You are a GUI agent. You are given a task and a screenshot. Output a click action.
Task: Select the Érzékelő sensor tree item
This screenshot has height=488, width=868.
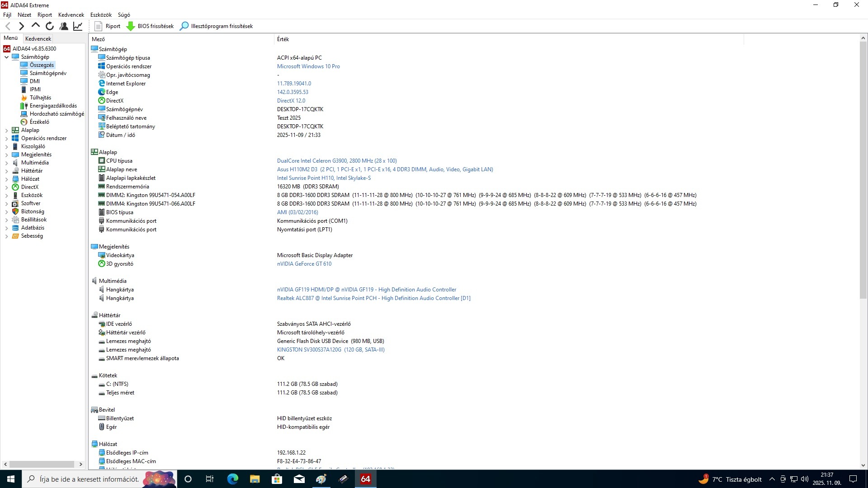(x=39, y=122)
